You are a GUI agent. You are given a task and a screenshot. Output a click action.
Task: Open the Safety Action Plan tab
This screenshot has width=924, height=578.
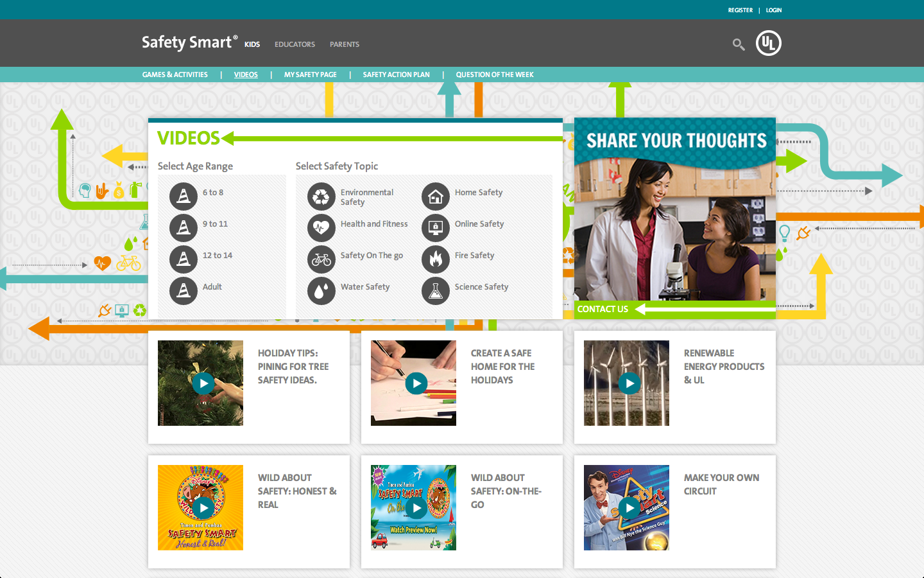(397, 74)
